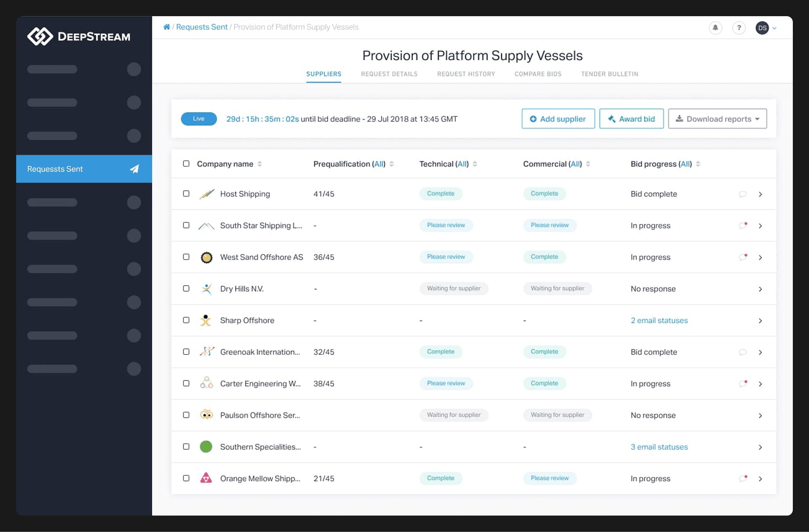Click the Host Shipping company logo
This screenshot has height=532, width=809.
click(207, 194)
